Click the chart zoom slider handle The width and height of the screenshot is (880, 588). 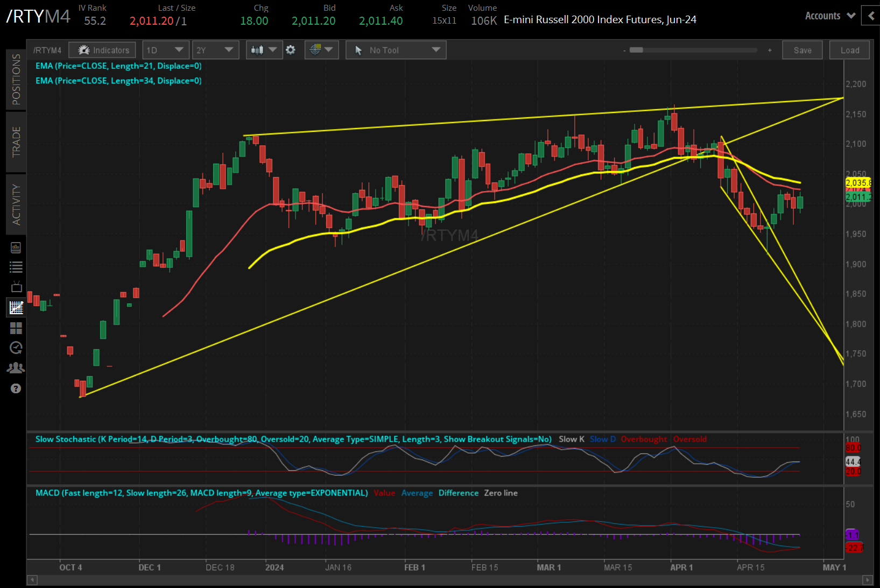(636, 50)
